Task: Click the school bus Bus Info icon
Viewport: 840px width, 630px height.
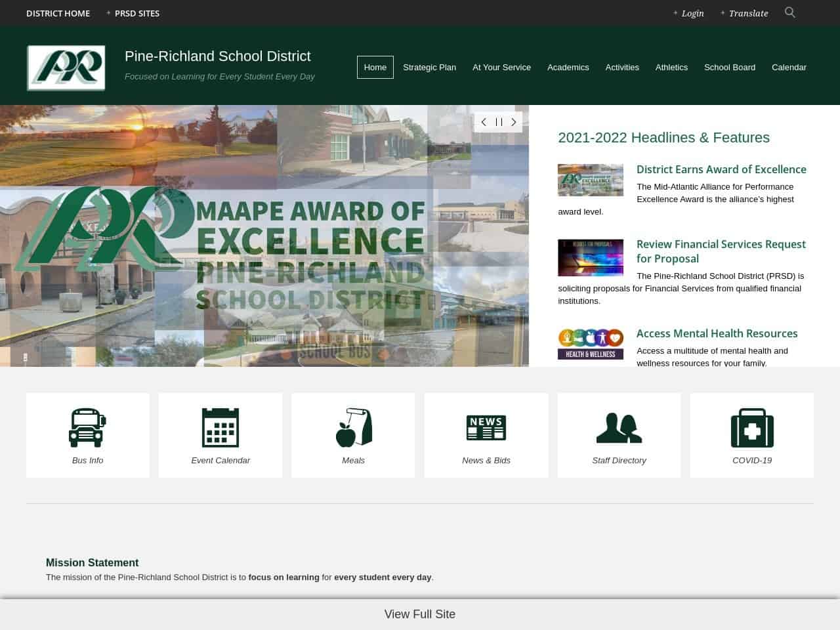Action: 87,427
